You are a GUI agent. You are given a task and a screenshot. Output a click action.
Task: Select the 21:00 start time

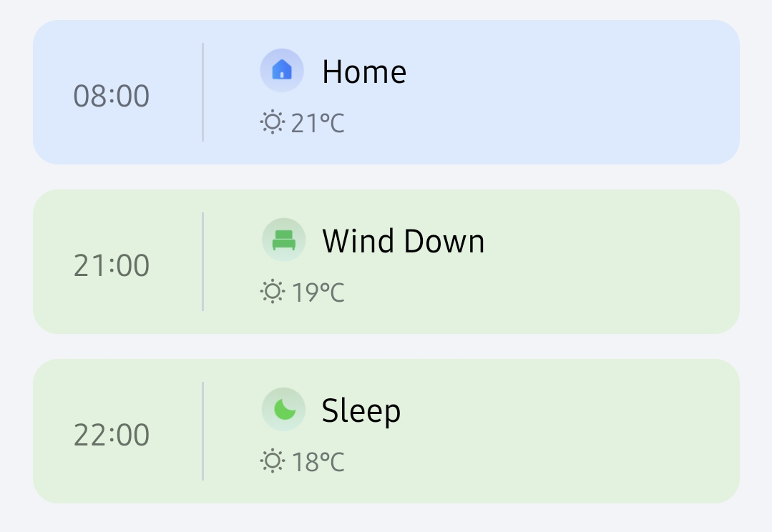[112, 265]
